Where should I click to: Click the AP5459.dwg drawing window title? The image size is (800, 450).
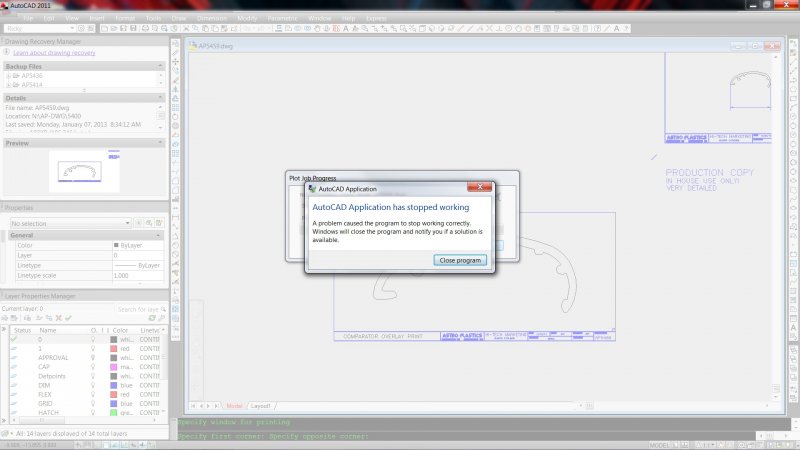click(215, 46)
